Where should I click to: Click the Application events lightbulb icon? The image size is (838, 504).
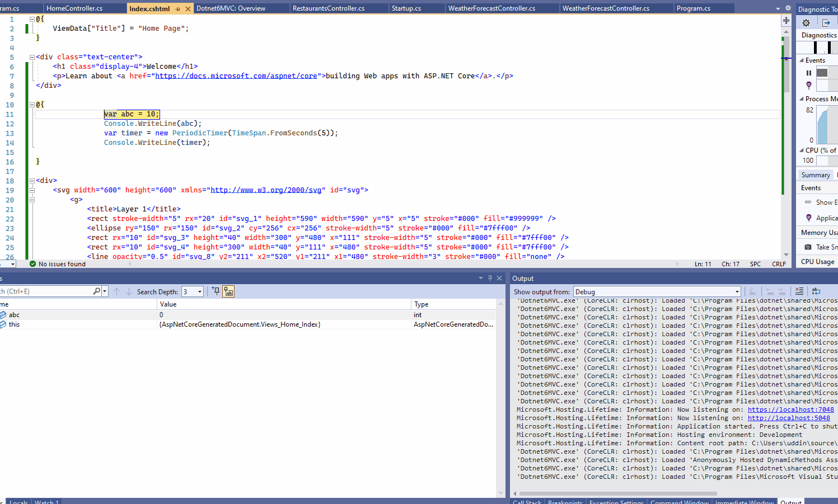[x=808, y=218]
